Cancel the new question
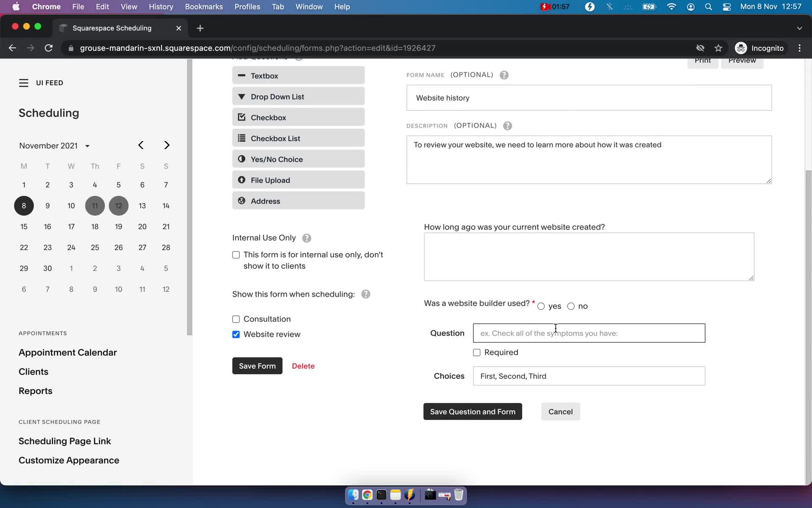The height and width of the screenshot is (508, 812). [560, 411]
